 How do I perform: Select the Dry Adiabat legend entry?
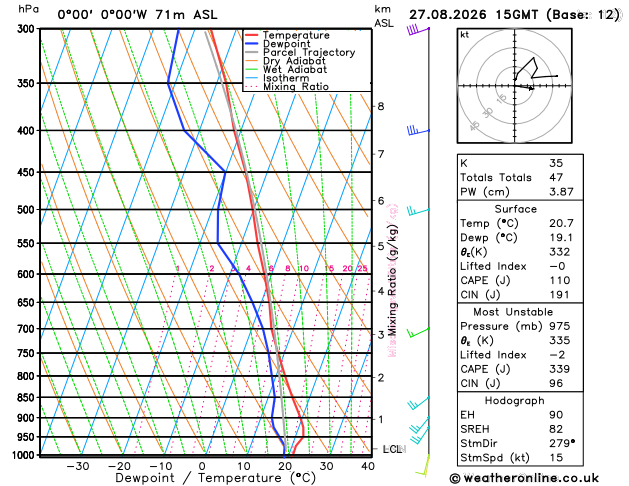click(x=285, y=61)
